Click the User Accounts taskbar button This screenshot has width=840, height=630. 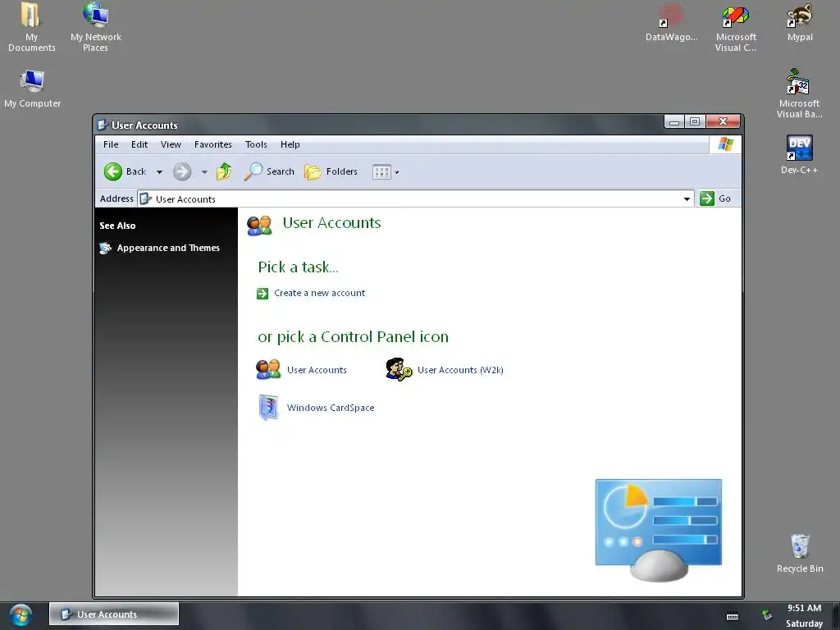114,614
